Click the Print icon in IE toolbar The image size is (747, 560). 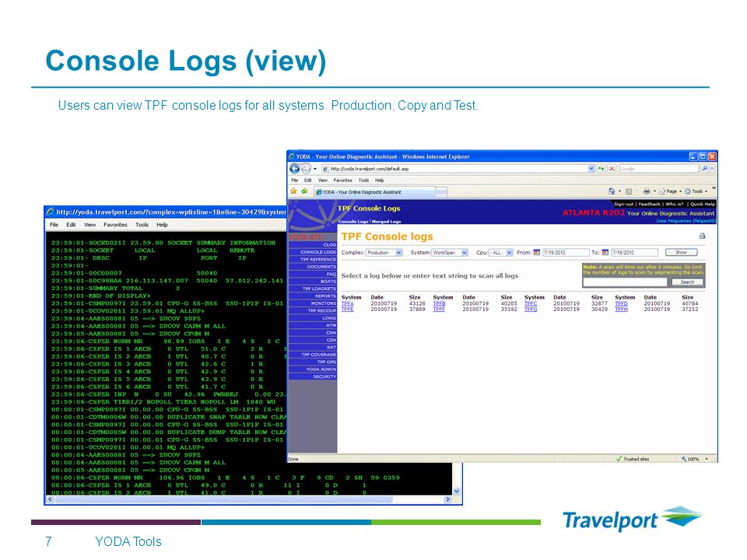coord(647,191)
